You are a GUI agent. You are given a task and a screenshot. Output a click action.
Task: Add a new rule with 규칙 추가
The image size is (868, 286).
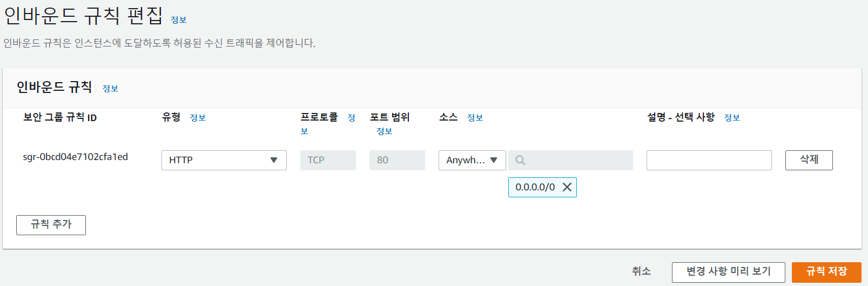click(x=51, y=225)
